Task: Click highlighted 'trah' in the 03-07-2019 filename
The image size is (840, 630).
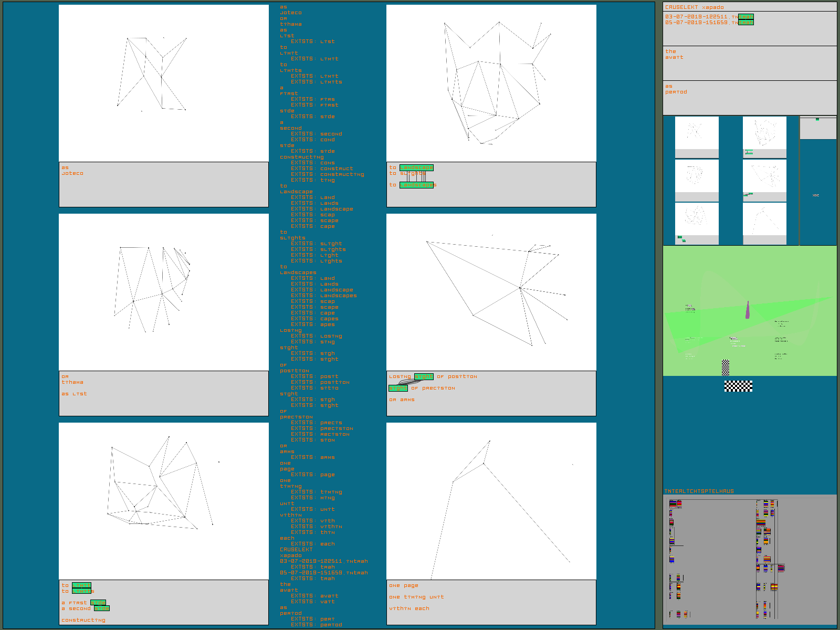Action: tap(746, 17)
